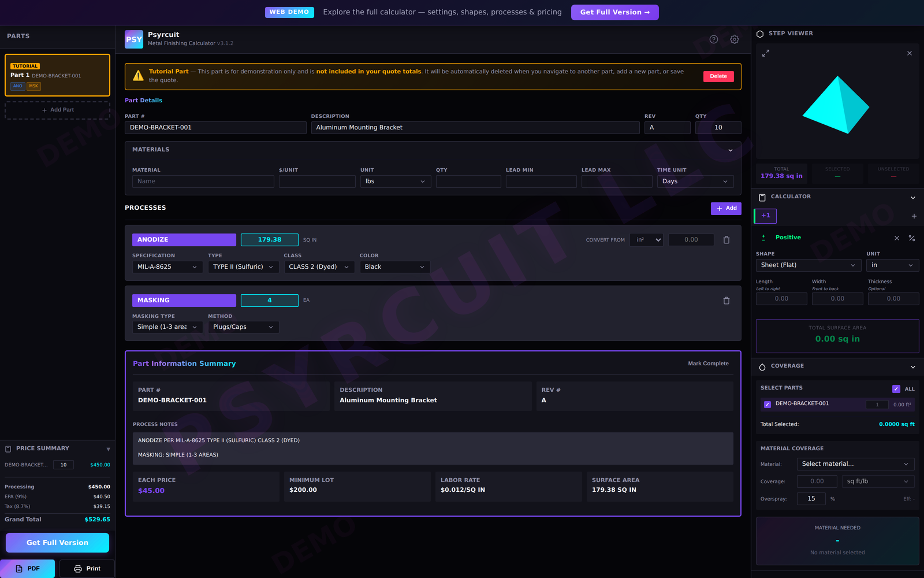Image resolution: width=924 pixels, height=578 pixels.
Task: Click the Coverage droplet icon
Action: [x=762, y=366]
